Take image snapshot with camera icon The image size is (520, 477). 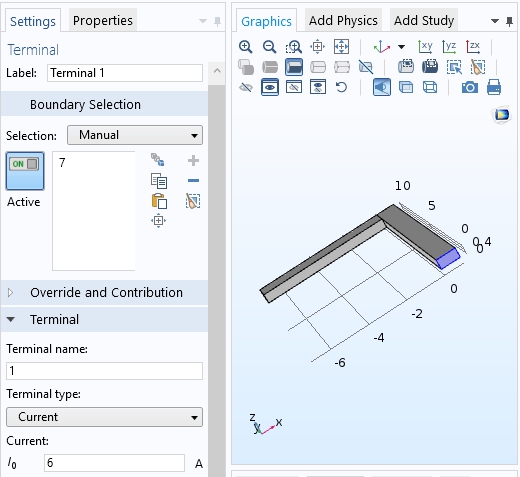[x=470, y=88]
